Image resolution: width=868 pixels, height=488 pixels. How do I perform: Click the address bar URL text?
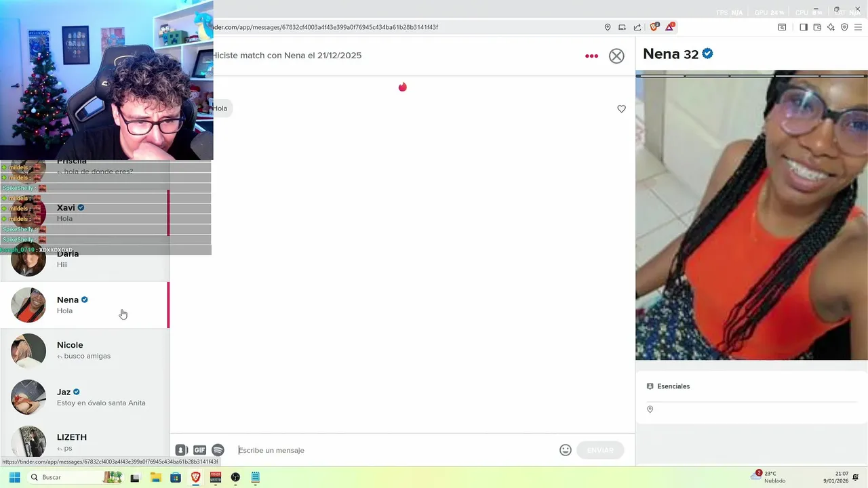[x=325, y=27]
